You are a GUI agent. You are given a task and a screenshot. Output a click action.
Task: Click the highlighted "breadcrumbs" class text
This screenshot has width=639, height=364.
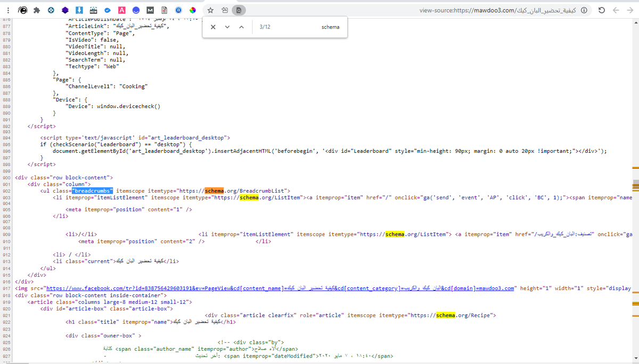click(92, 191)
